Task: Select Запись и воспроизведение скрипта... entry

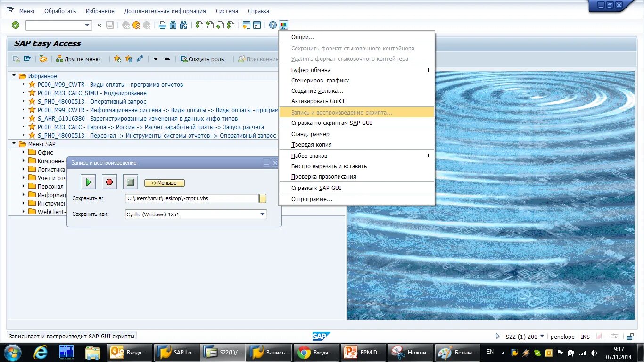Action: pos(356,113)
